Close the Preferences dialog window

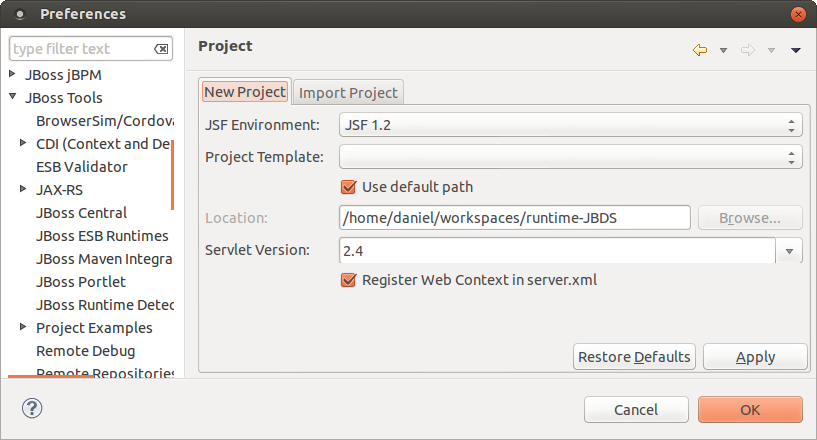(x=797, y=14)
